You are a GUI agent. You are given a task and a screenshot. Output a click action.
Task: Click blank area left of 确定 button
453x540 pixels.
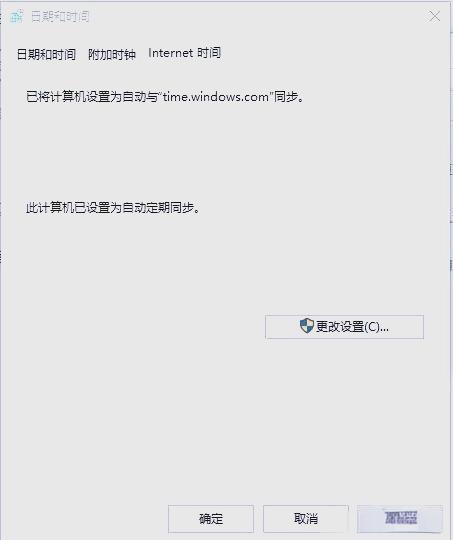point(86,519)
